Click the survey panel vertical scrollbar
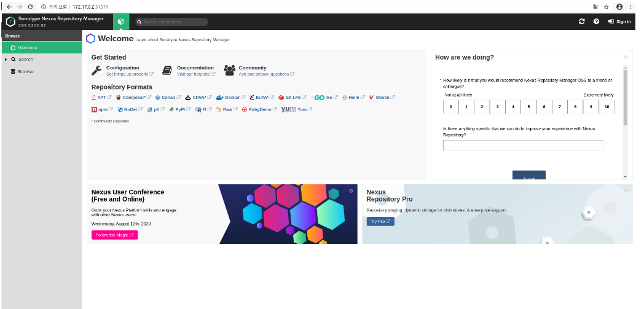Image resolution: width=644 pixels, height=309 pixels. coord(625,98)
